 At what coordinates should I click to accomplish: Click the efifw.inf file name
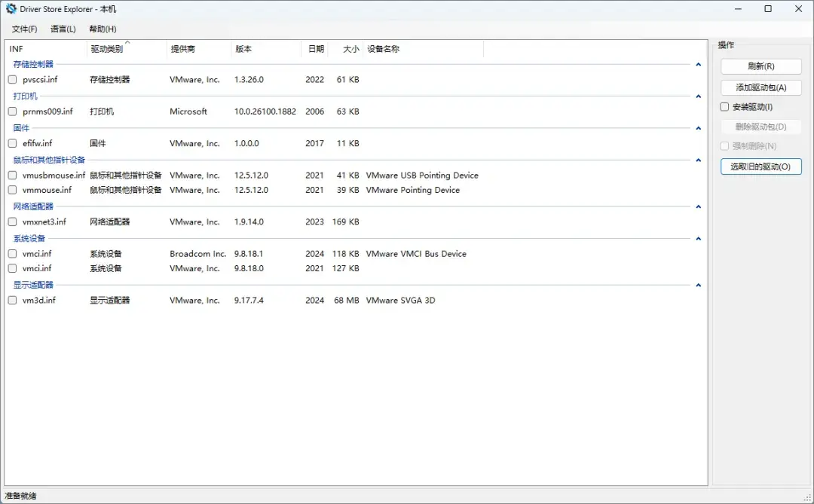[x=38, y=143]
